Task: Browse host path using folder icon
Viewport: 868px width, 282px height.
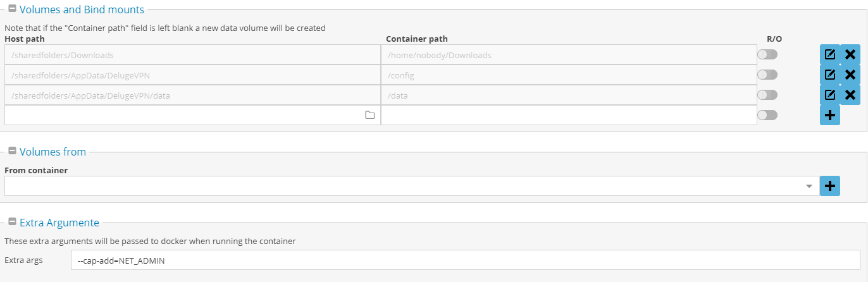Action: (370, 115)
